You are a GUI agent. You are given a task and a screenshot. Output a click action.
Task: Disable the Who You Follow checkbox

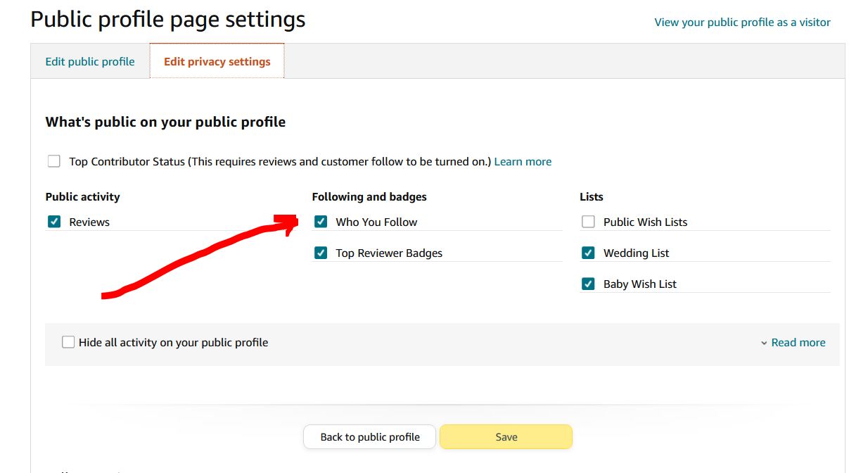(321, 221)
